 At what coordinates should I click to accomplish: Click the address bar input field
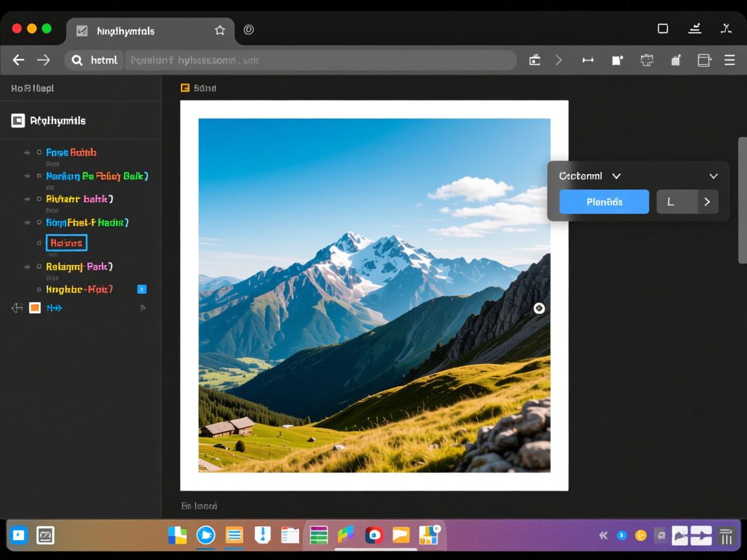[x=320, y=60]
